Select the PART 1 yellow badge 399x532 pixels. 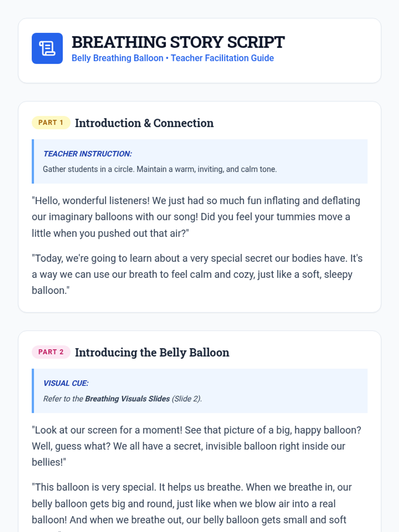pyautogui.click(x=51, y=123)
